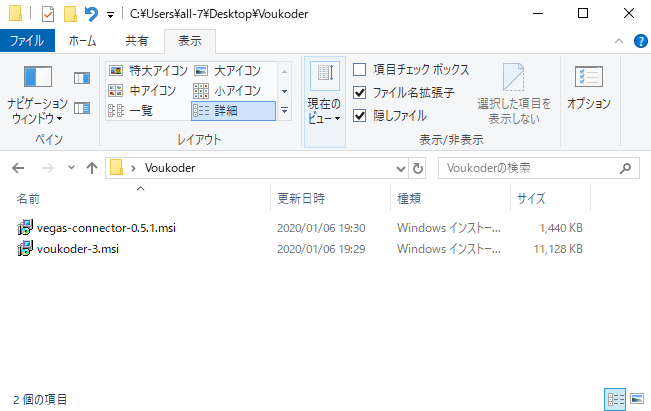
Task: Enable Item check boxes (項目チェック ボックス)
Action: coord(360,70)
